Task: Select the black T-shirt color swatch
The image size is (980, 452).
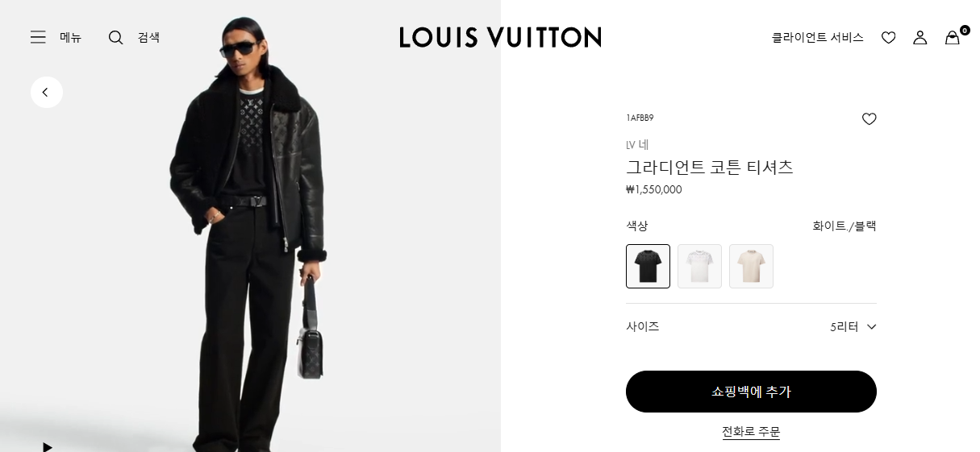Action: (648, 266)
